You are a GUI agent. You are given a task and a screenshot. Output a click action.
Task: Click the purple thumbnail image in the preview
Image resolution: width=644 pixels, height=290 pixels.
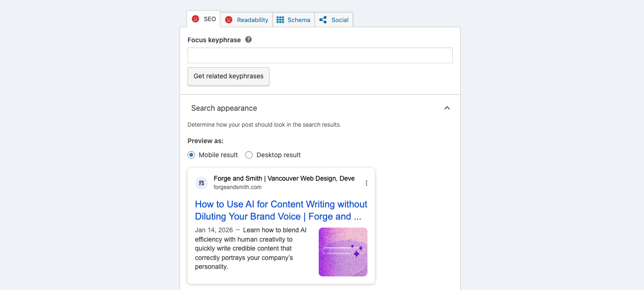pos(343,252)
